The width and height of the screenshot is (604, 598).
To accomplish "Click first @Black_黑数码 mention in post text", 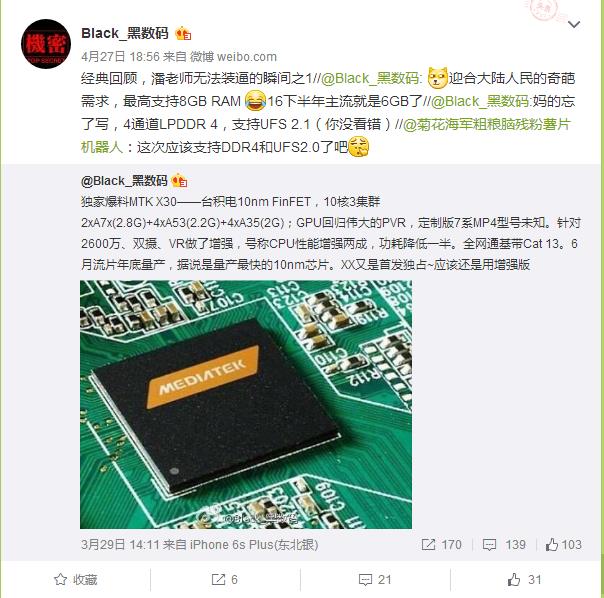I will pos(370,78).
